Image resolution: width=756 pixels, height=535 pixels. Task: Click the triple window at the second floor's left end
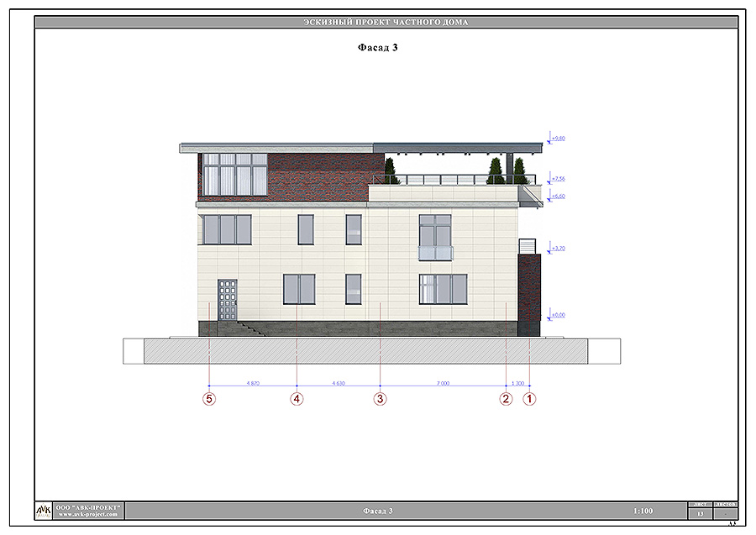(x=227, y=229)
